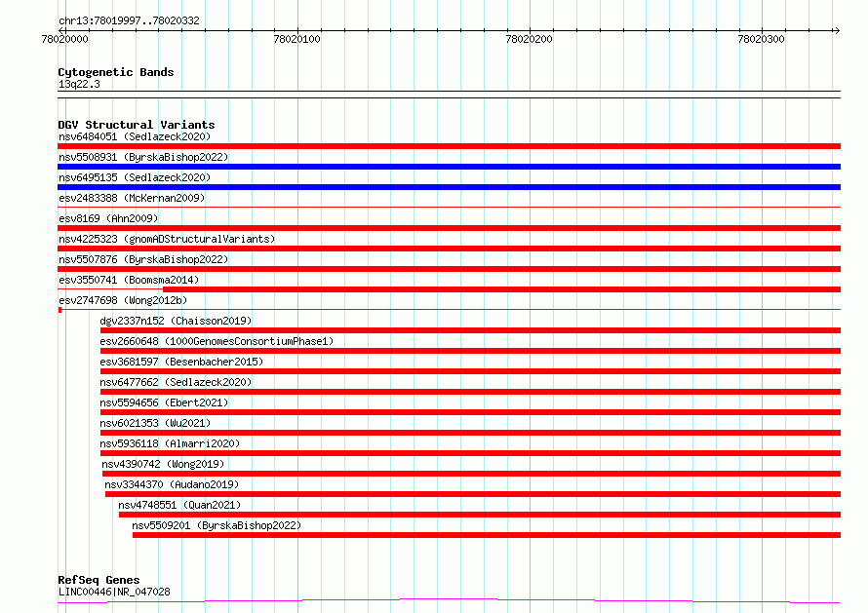This screenshot has width=868, height=613.
Task: Click ruler position 78020300
Action: pyautogui.click(x=761, y=39)
